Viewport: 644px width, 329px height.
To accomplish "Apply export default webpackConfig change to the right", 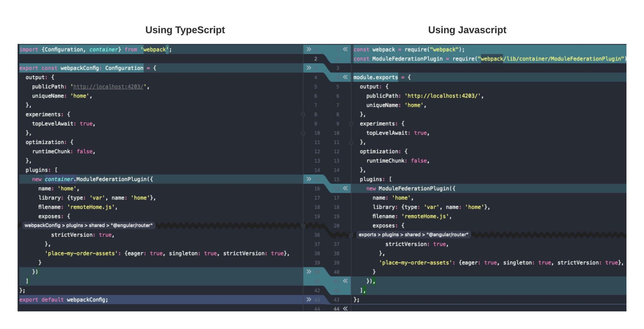I will pyautogui.click(x=309, y=300).
